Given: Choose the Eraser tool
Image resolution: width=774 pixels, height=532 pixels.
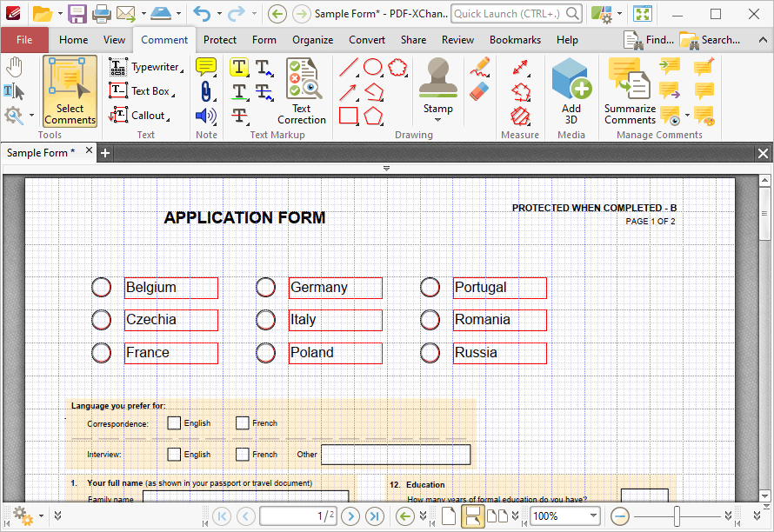Looking at the screenshot, I should click(x=479, y=92).
